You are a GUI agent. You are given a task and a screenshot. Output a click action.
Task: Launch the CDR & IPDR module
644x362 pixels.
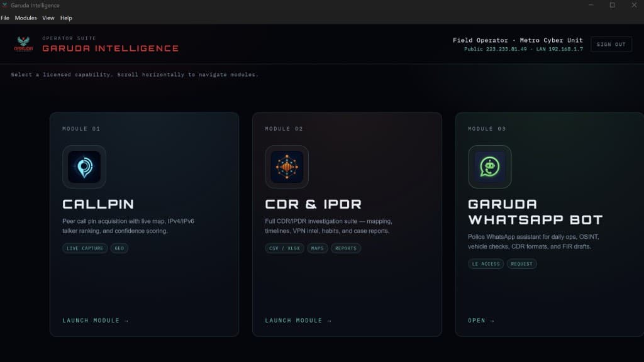(298, 321)
